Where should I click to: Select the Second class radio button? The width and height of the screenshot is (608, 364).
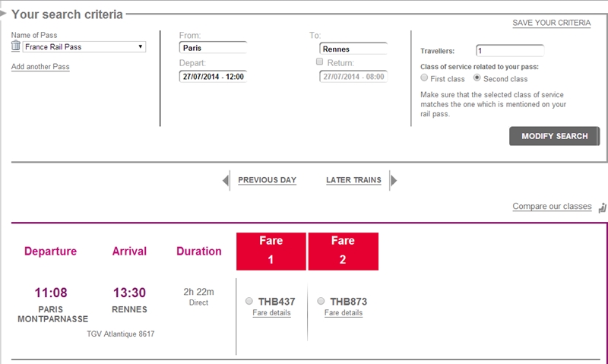(477, 78)
